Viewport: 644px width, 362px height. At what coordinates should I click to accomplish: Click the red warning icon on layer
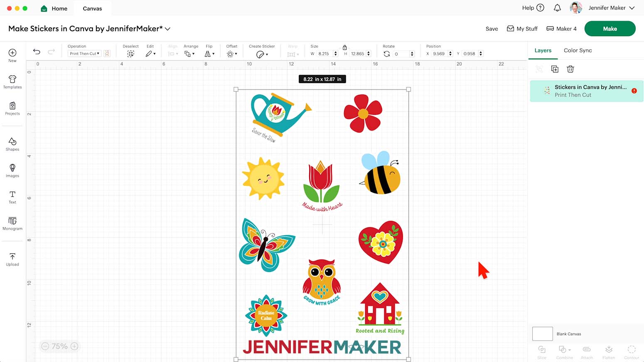click(x=634, y=91)
